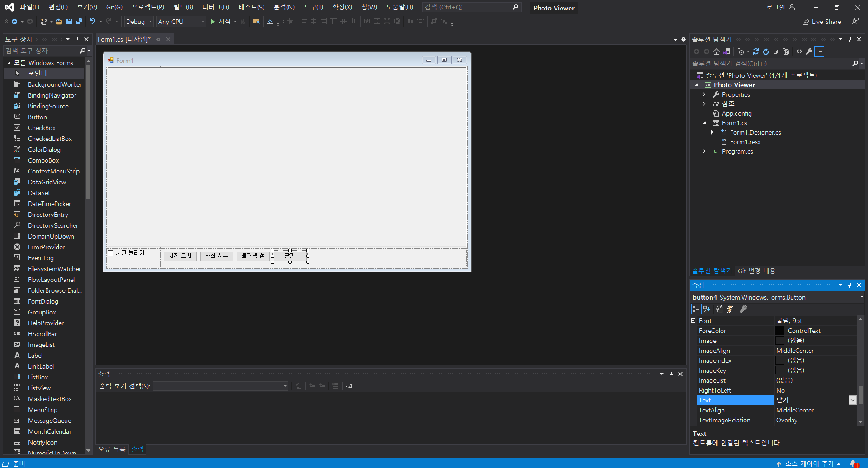This screenshot has height=468, width=868.
Task: Click the Show All Files icon
Action: pyautogui.click(x=786, y=51)
